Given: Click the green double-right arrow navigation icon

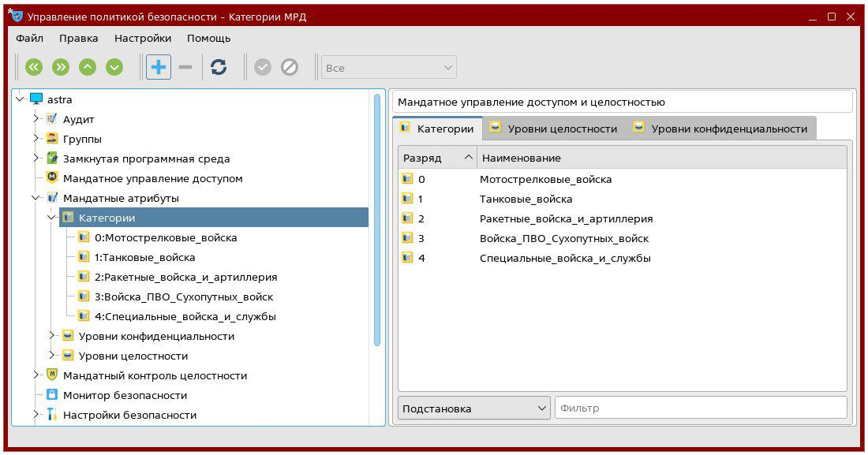Looking at the screenshot, I should 61,68.
